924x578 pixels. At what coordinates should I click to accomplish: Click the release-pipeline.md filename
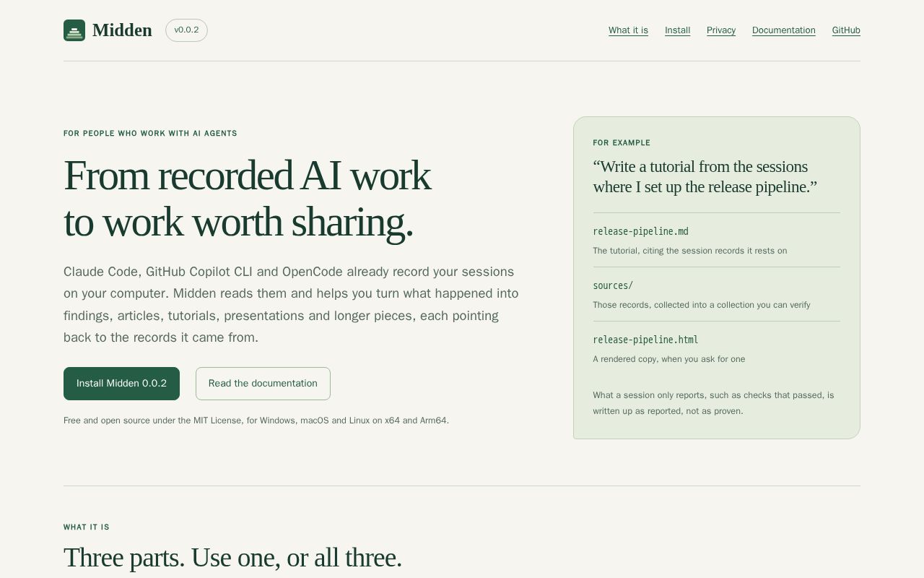640,232
